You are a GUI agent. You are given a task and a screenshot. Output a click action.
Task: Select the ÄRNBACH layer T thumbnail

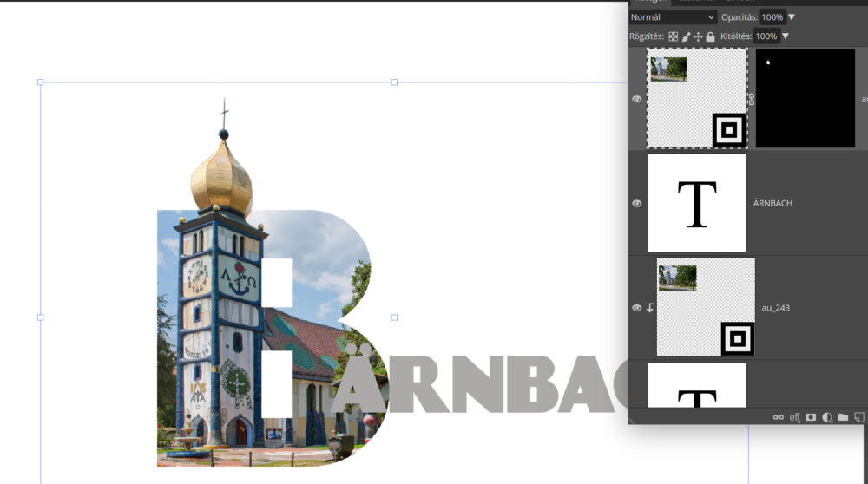point(698,202)
